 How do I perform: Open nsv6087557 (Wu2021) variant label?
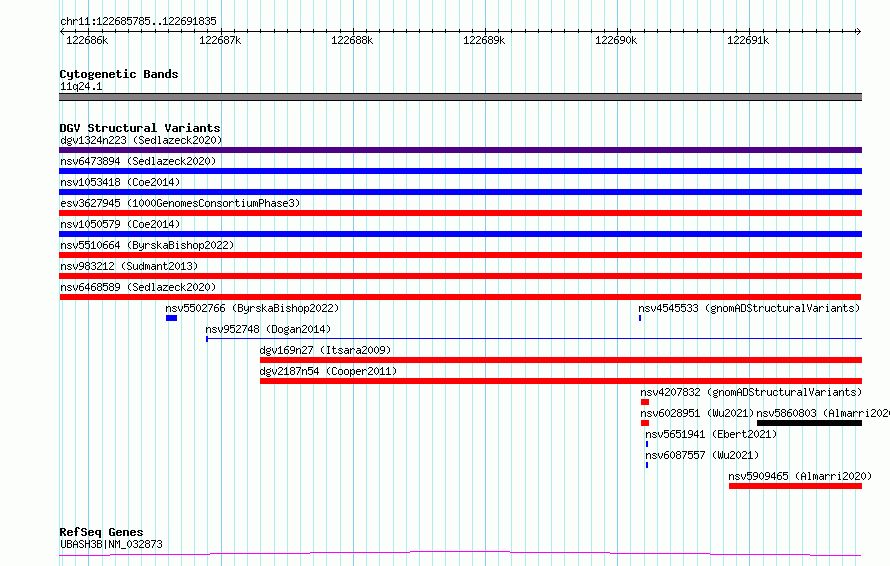click(702, 455)
